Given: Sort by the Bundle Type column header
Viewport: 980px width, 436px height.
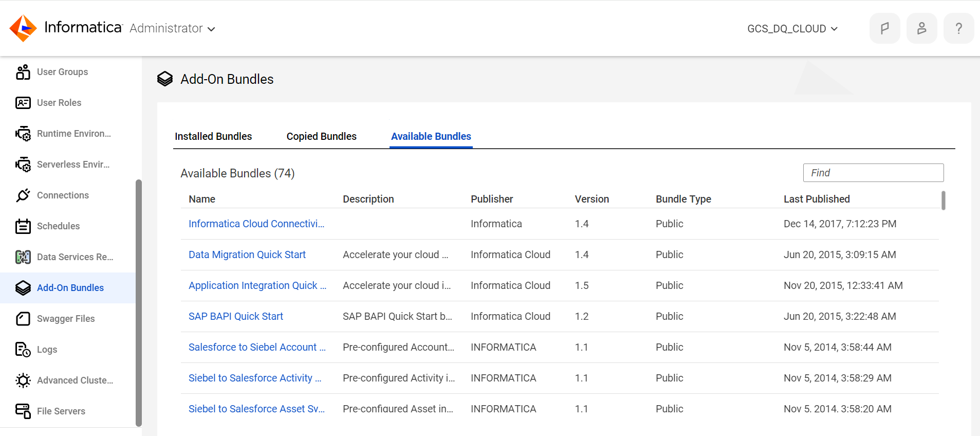Looking at the screenshot, I should [x=683, y=199].
